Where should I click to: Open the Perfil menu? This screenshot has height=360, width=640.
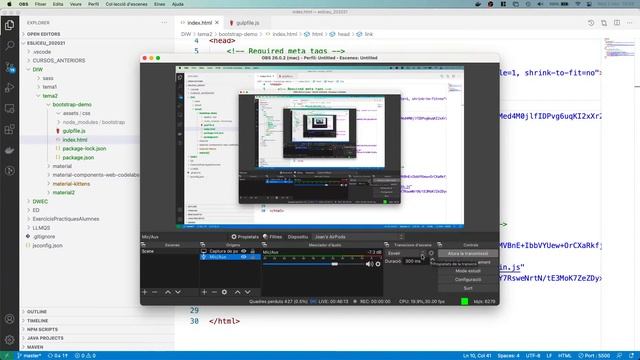pos(93,4)
